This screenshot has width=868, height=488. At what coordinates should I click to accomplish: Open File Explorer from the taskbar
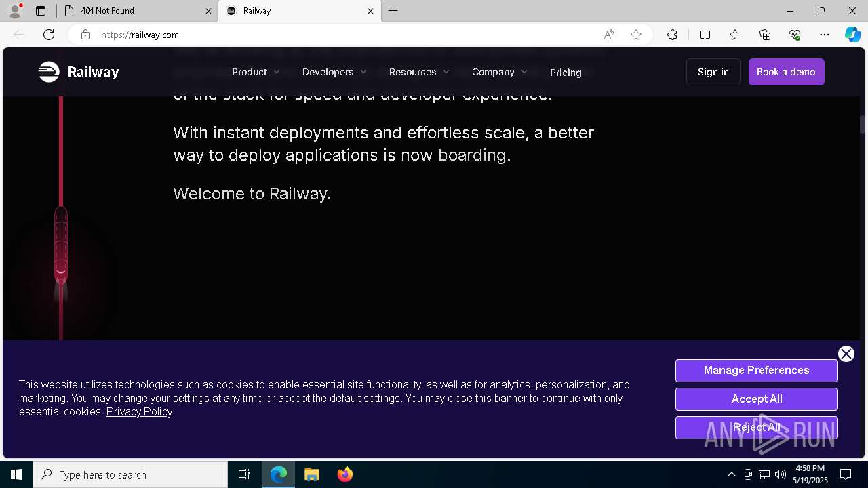pos(312,474)
